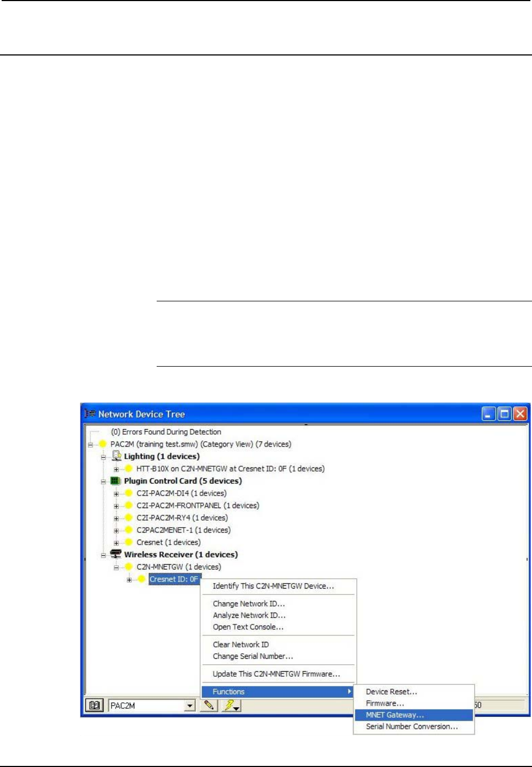Click yellow status dot beside HTT-B10X
The image size is (532, 767).
128,468
